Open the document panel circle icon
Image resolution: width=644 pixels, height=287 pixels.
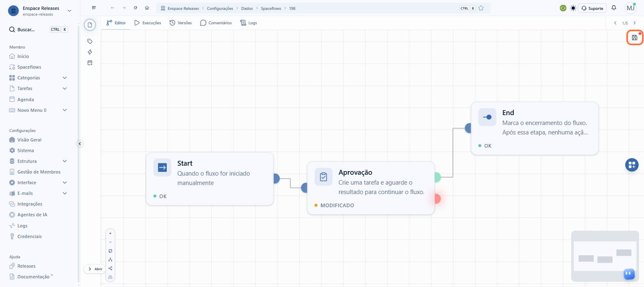click(x=90, y=25)
